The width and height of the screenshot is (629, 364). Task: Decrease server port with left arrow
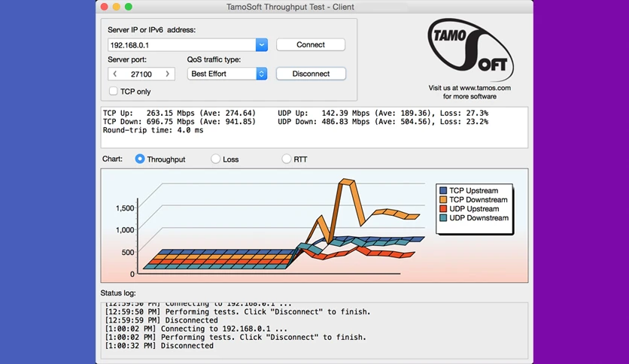coord(115,74)
